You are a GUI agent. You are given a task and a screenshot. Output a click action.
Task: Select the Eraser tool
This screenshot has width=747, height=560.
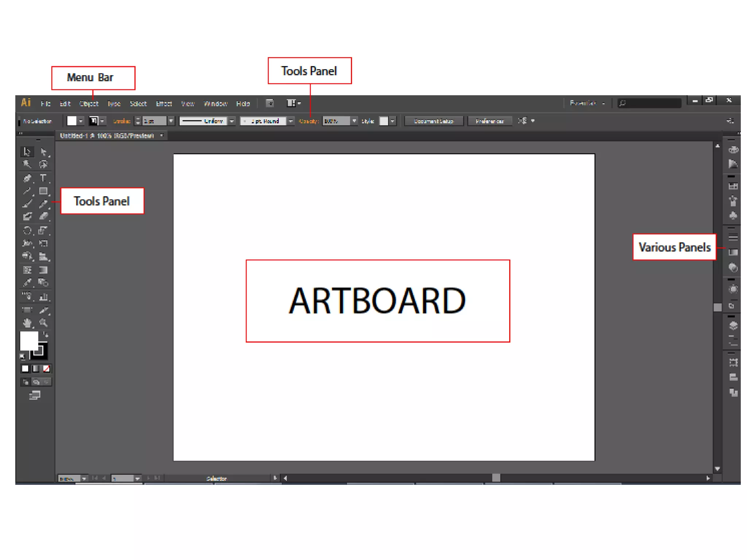[43, 216]
